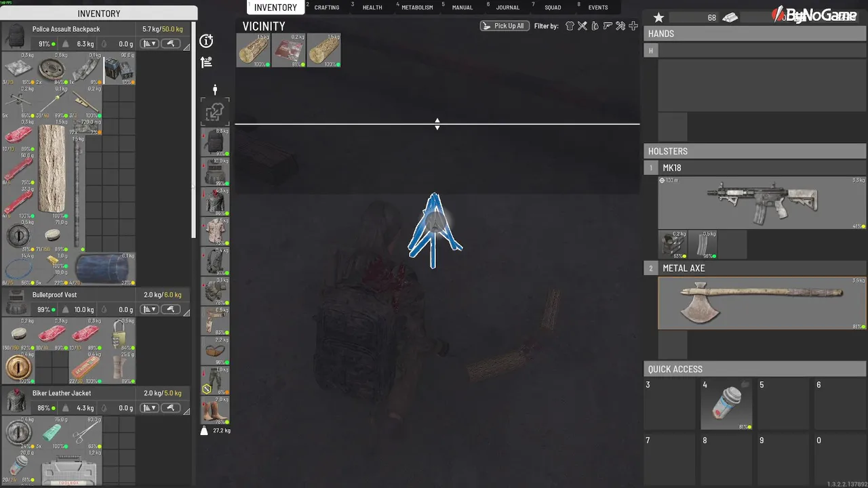
Task: Open the Crafting tab
Action: pos(326,7)
